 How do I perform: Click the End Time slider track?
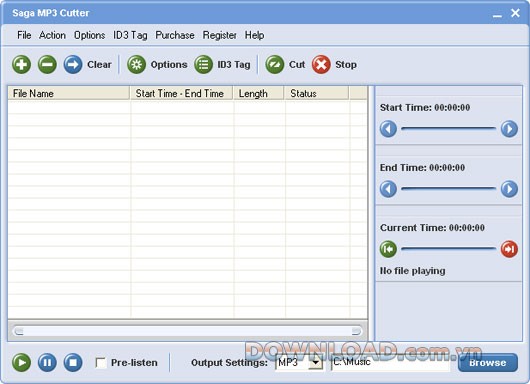[449, 189]
